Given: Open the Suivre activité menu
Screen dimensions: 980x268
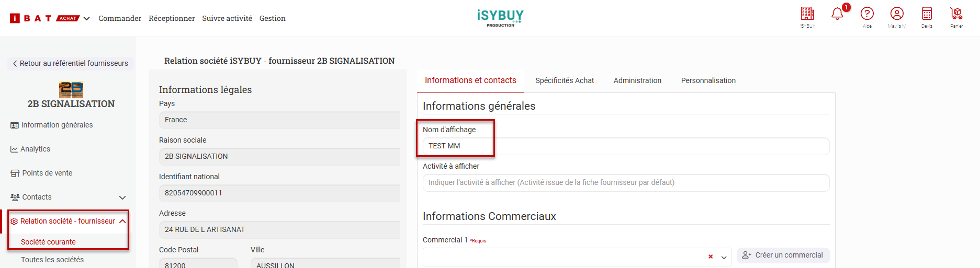Looking at the screenshot, I should (227, 18).
